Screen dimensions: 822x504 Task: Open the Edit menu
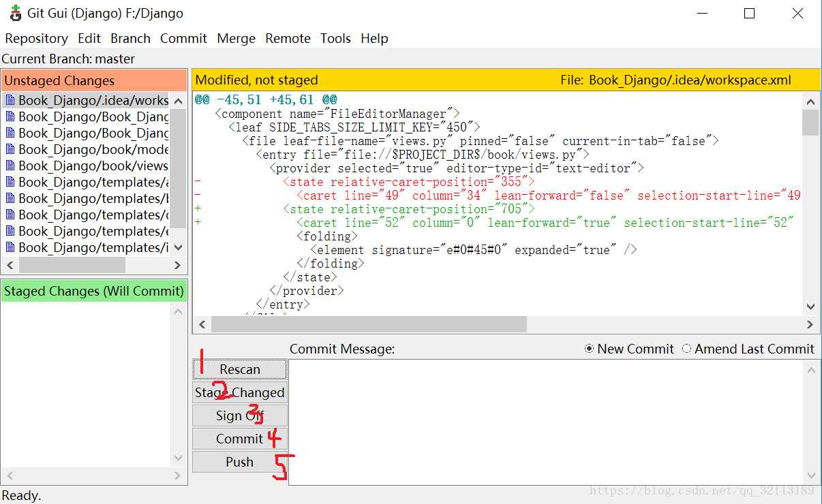click(89, 38)
